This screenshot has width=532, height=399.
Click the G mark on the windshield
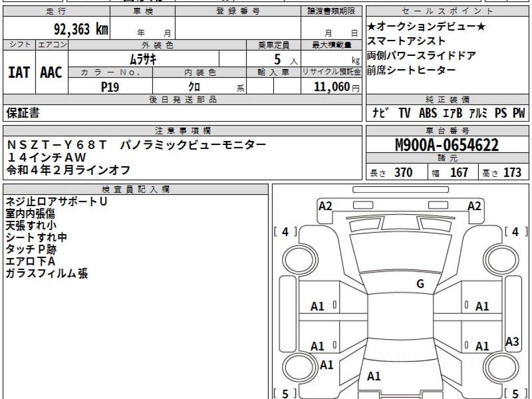[x=420, y=284]
